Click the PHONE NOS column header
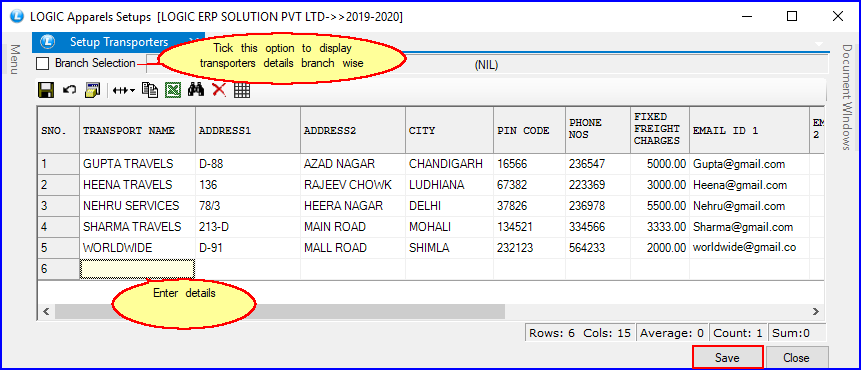This screenshot has height=370, width=861. click(x=599, y=130)
